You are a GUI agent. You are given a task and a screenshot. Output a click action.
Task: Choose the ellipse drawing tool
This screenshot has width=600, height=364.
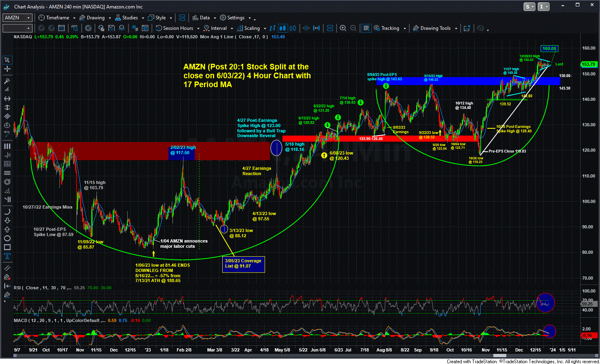click(7, 238)
